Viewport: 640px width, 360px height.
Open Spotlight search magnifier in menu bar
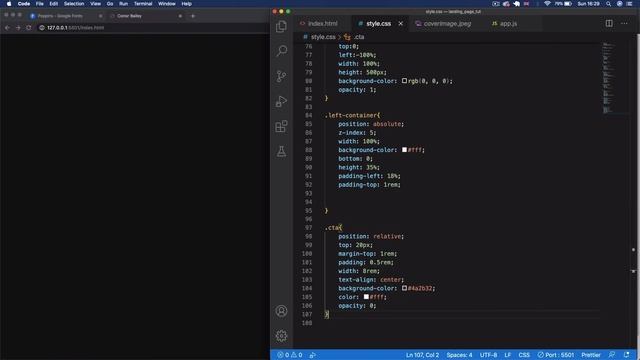pyautogui.click(x=608, y=4)
